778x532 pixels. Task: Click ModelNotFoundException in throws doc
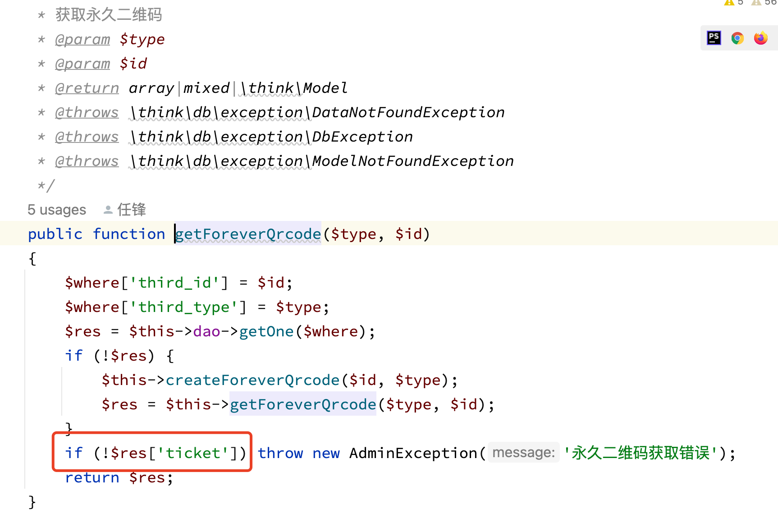click(413, 161)
